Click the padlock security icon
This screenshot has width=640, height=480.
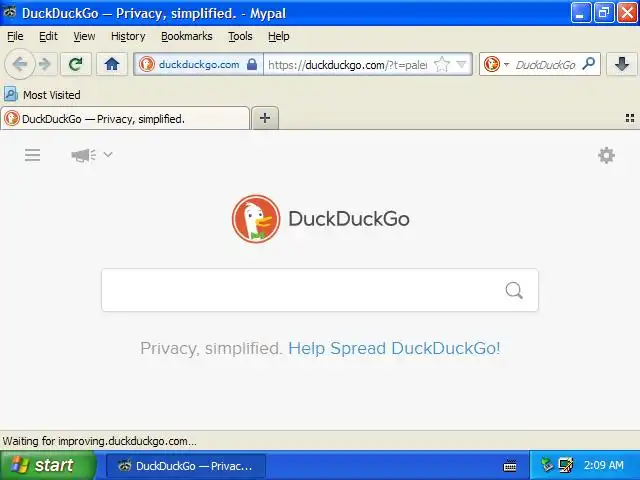pyautogui.click(x=252, y=64)
